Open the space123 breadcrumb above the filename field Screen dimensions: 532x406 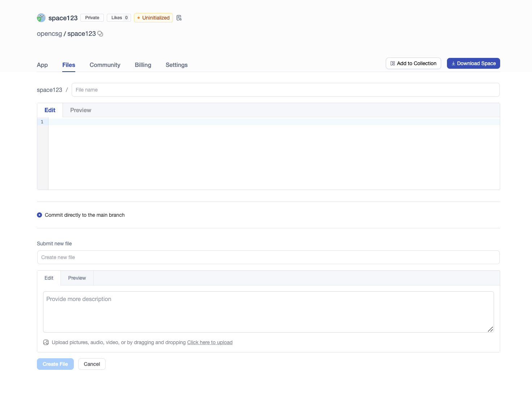49,89
